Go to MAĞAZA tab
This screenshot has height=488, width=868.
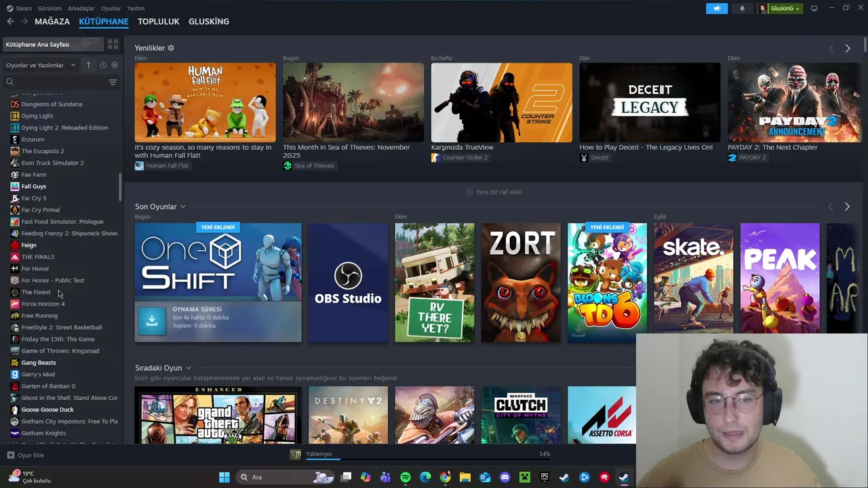click(52, 22)
